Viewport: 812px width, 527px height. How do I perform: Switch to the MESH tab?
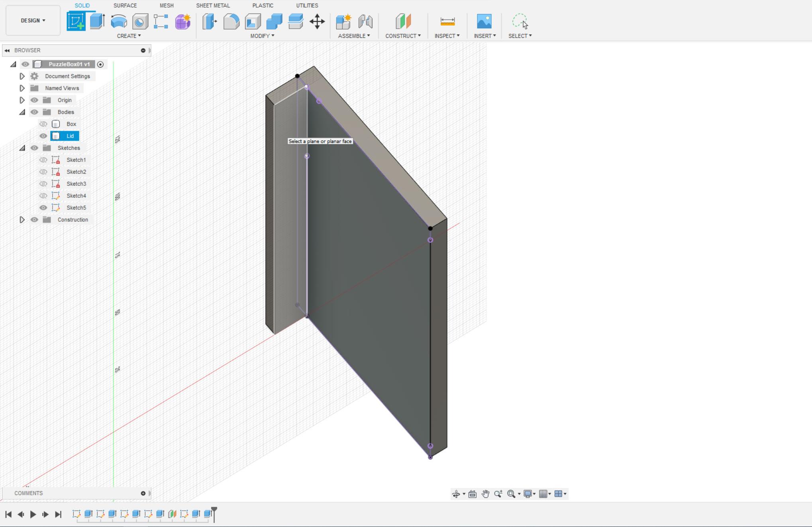167,6
